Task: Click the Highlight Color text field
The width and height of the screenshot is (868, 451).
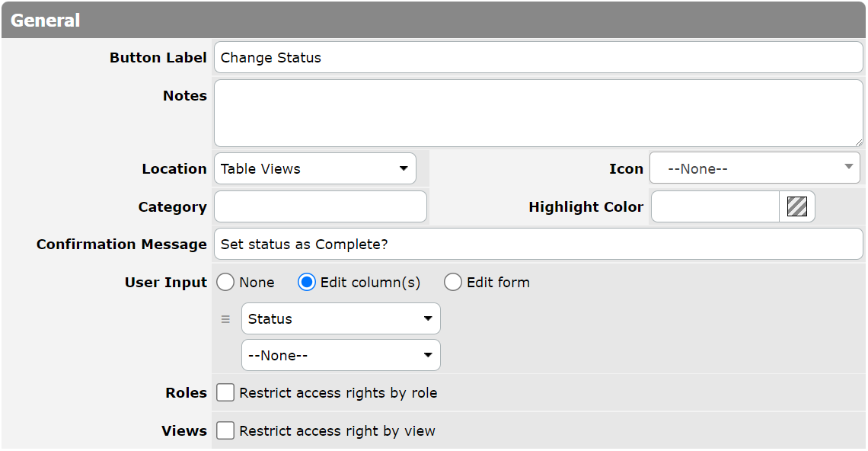Action: point(714,206)
